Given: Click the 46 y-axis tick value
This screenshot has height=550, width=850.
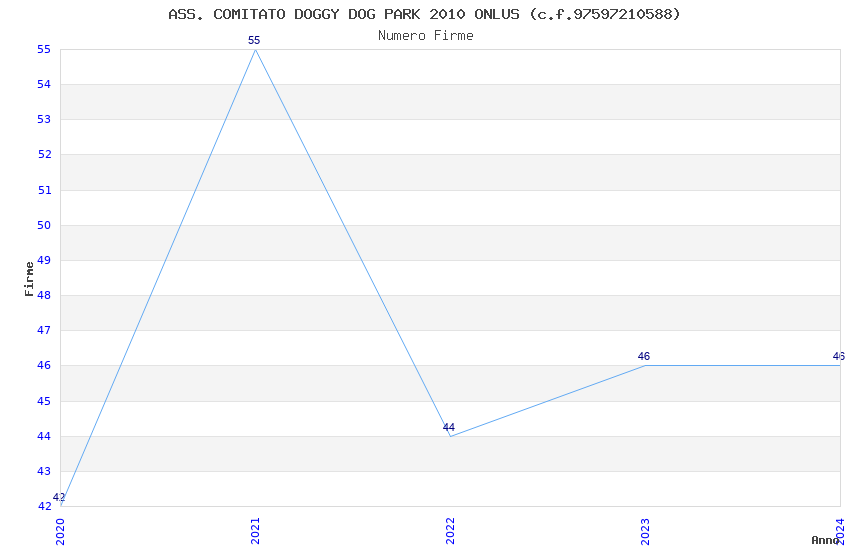Looking at the screenshot, I should [x=44, y=365].
